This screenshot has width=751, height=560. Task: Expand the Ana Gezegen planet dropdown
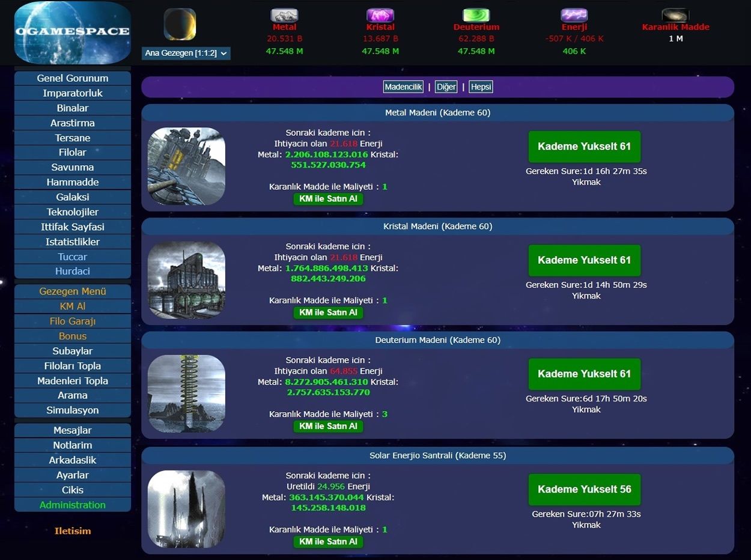[x=186, y=53]
